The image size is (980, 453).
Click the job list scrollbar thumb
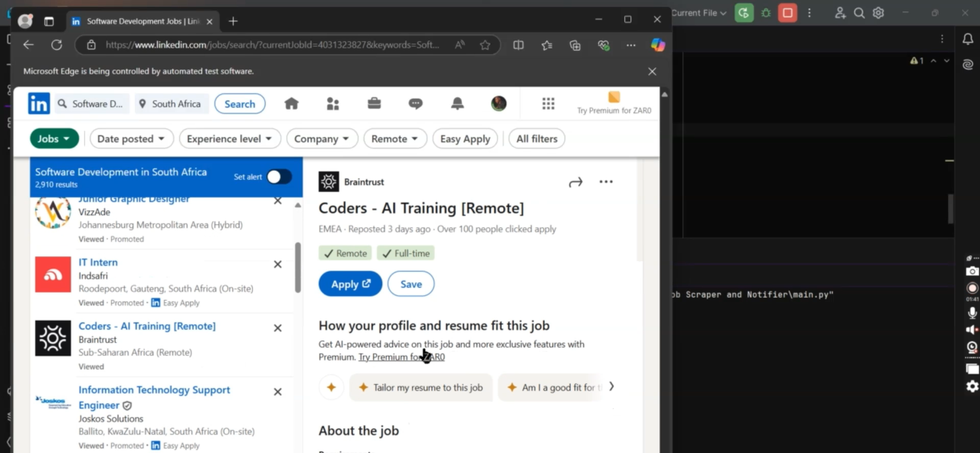pos(298,268)
